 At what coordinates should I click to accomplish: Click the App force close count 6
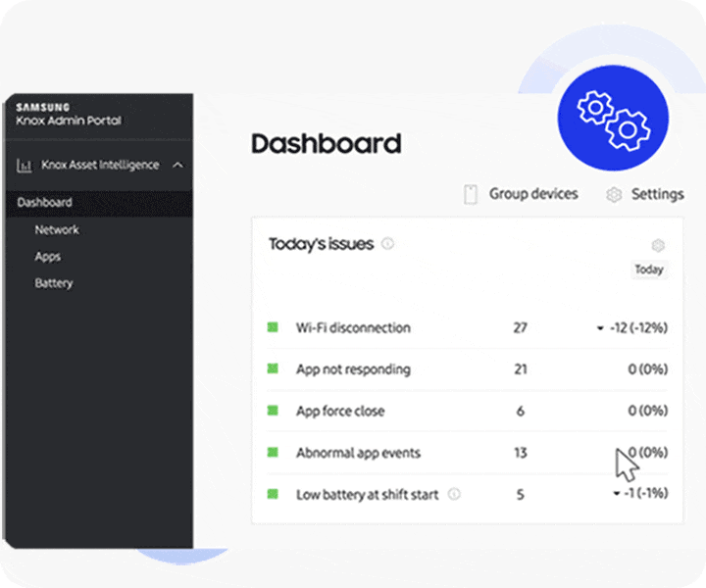click(x=520, y=411)
